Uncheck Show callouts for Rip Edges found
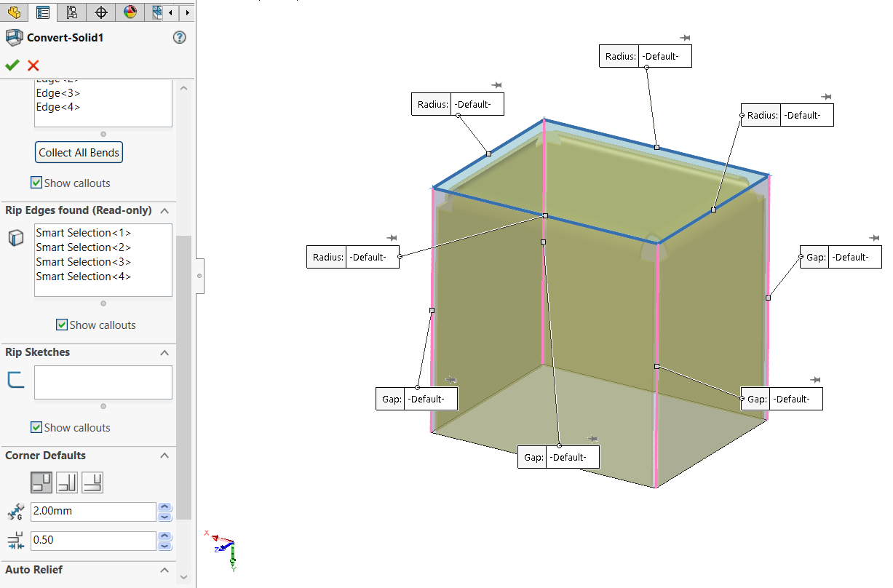 pyautogui.click(x=62, y=325)
